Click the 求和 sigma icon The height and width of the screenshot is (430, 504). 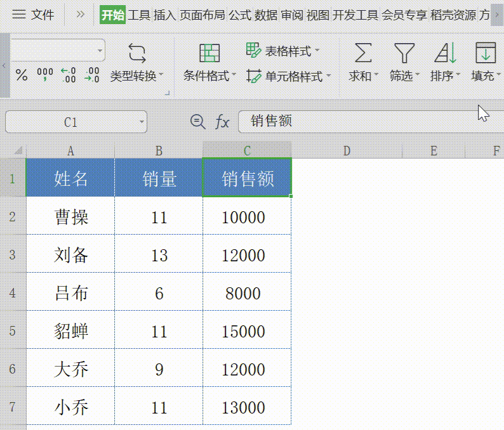[x=363, y=53]
